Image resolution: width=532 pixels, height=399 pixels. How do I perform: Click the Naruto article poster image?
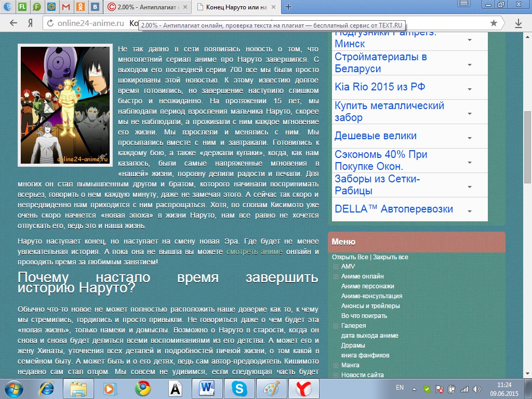(x=65, y=105)
